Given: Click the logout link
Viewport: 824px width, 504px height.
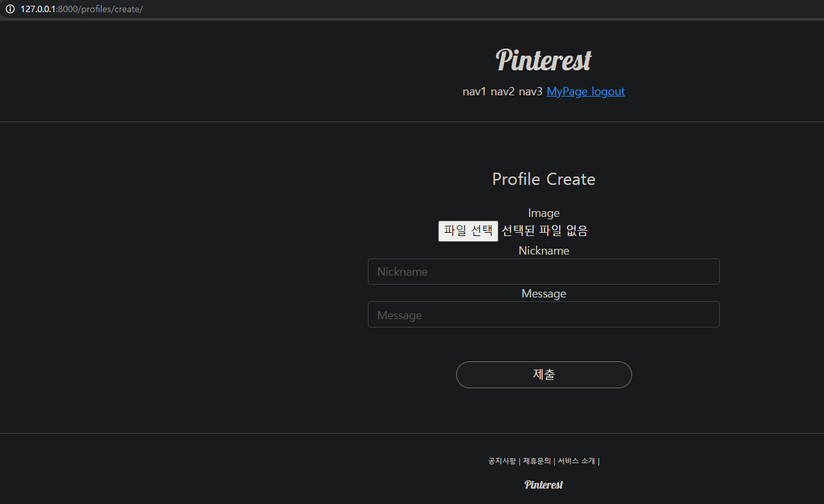Looking at the screenshot, I should tap(608, 91).
